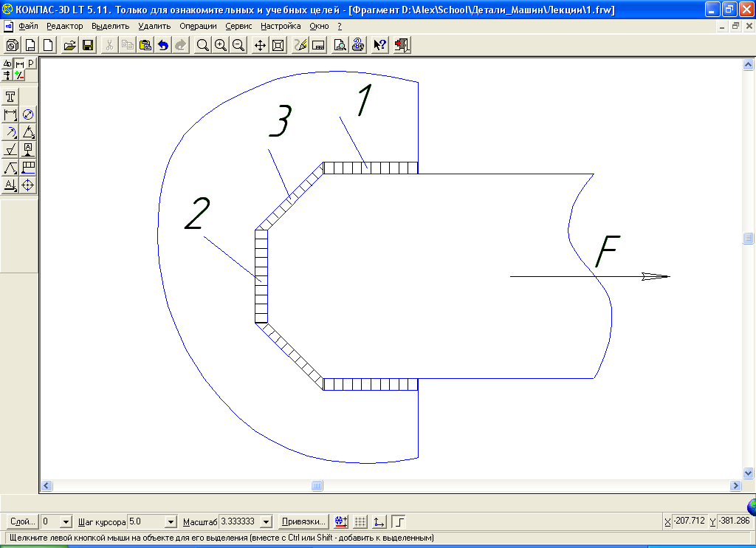This screenshot has height=548, width=756.
Task: Select the angular dimension tool
Action: (29, 132)
